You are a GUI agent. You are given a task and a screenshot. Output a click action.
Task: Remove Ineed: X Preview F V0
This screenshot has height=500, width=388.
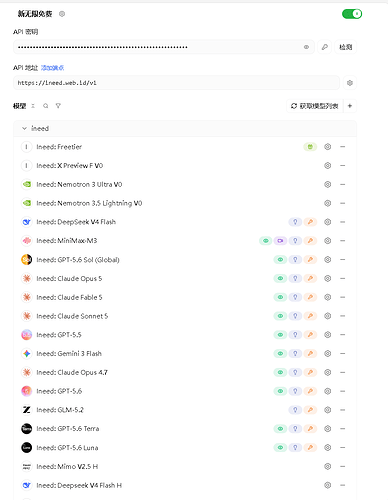tap(342, 165)
